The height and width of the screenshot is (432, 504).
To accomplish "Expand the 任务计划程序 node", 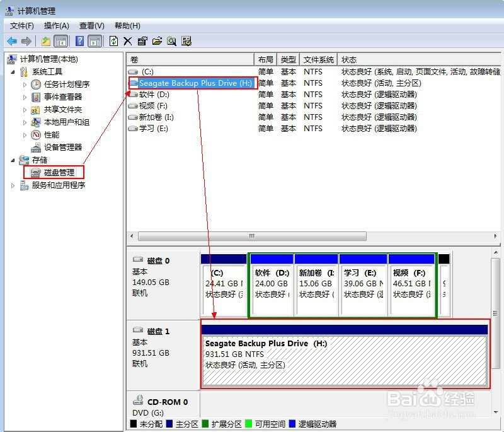I will pos(25,85).
